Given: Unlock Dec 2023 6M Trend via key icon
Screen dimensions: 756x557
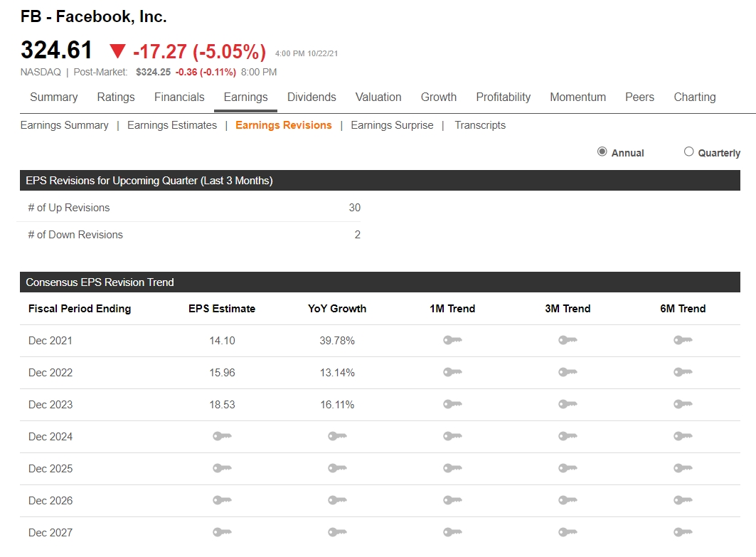Looking at the screenshot, I should (x=683, y=403).
